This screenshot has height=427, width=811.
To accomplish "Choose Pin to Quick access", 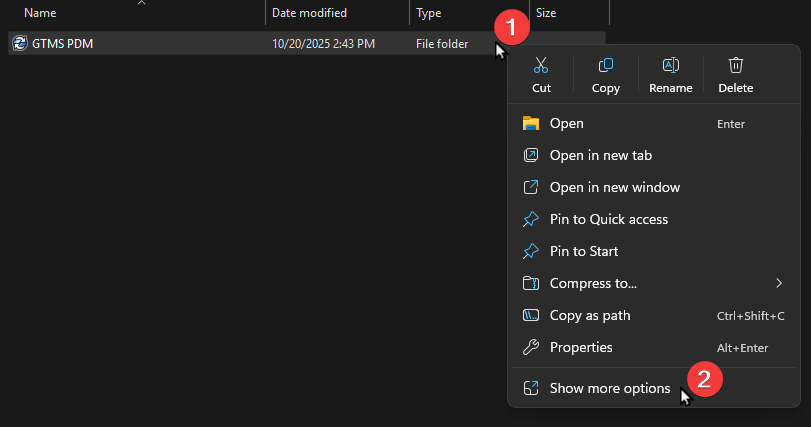I will coord(608,219).
